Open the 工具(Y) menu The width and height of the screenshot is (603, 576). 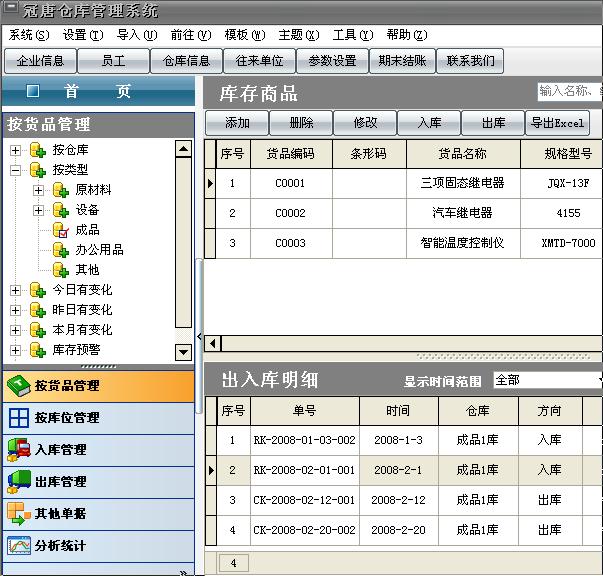(x=353, y=35)
